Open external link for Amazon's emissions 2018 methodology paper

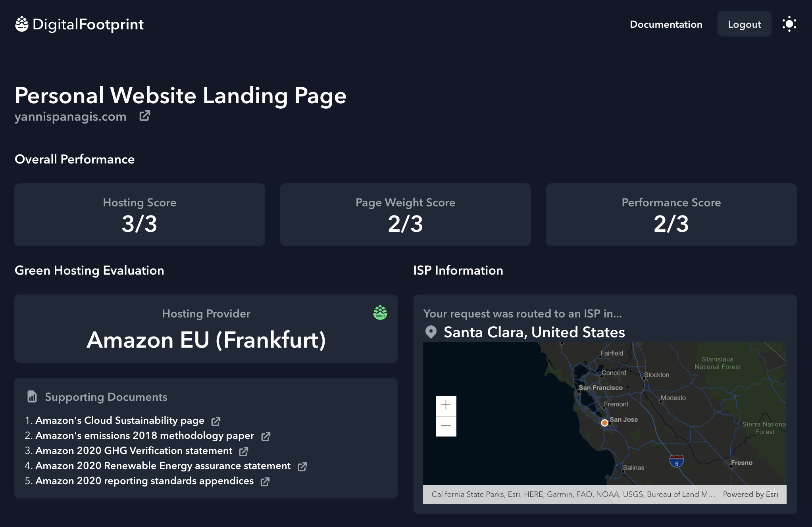tap(266, 436)
